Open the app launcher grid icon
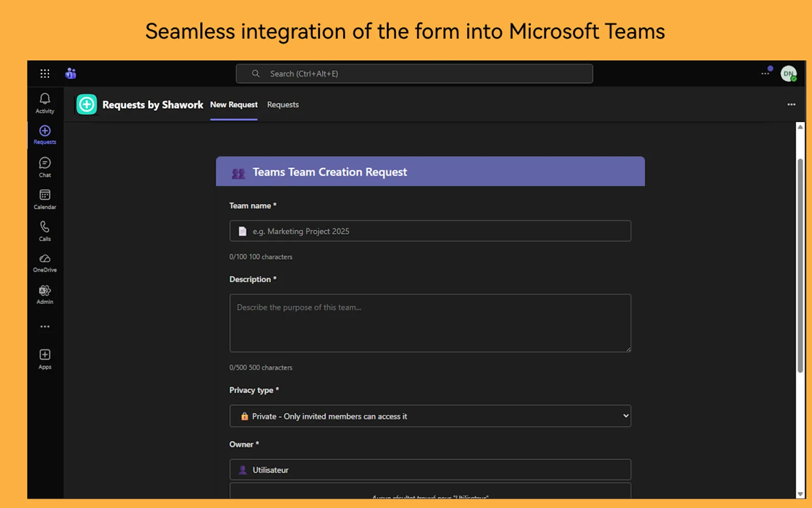Screen dimensions: 812x508 (x=45, y=74)
